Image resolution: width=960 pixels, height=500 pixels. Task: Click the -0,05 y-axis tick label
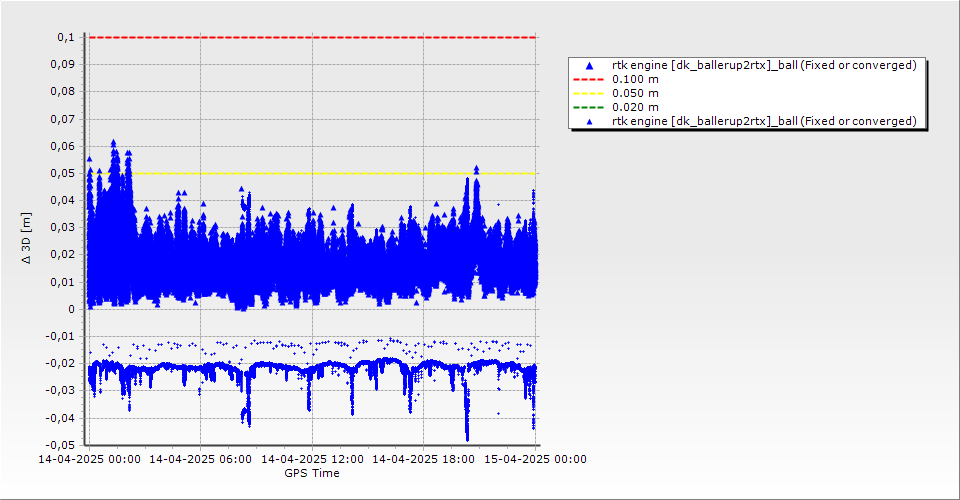[61, 445]
